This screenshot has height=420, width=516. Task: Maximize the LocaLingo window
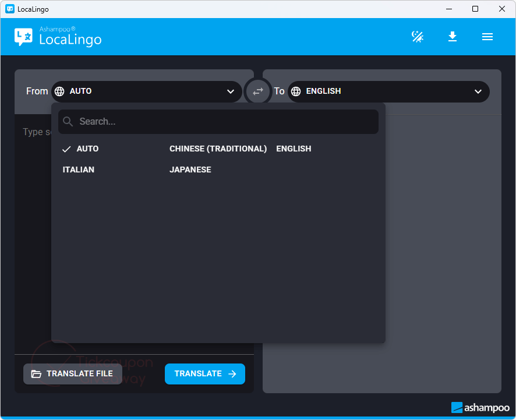pyautogui.click(x=475, y=9)
